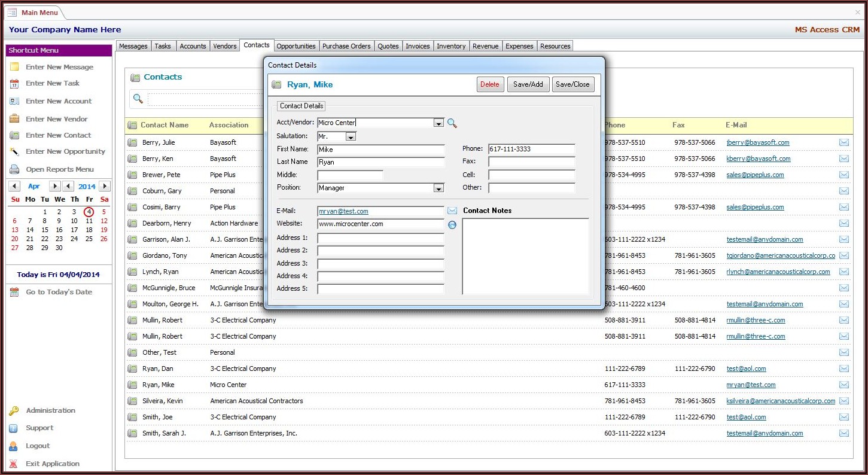Click the Open Reports Menu printer icon
868x475 pixels.
pyautogui.click(x=14, y=169)
